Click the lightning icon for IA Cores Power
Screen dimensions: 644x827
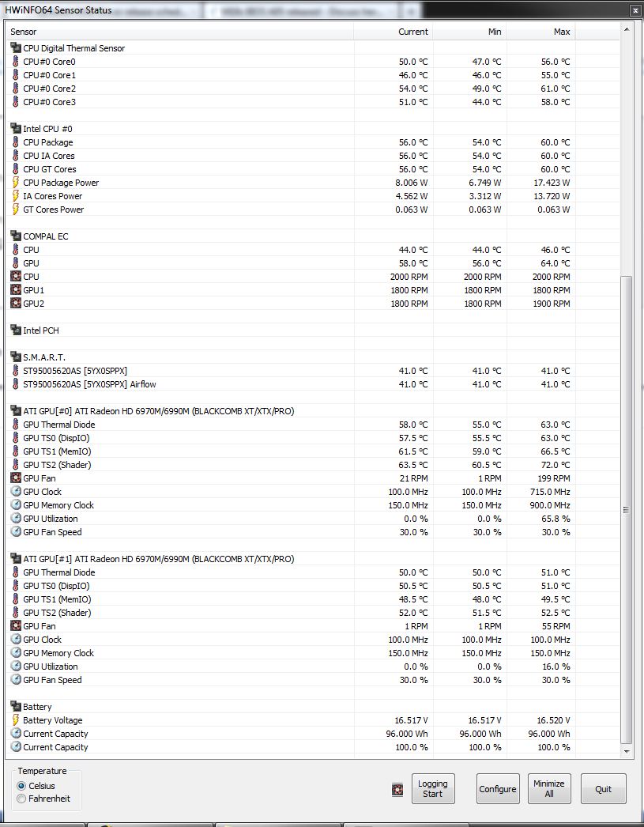click(16, 196)
